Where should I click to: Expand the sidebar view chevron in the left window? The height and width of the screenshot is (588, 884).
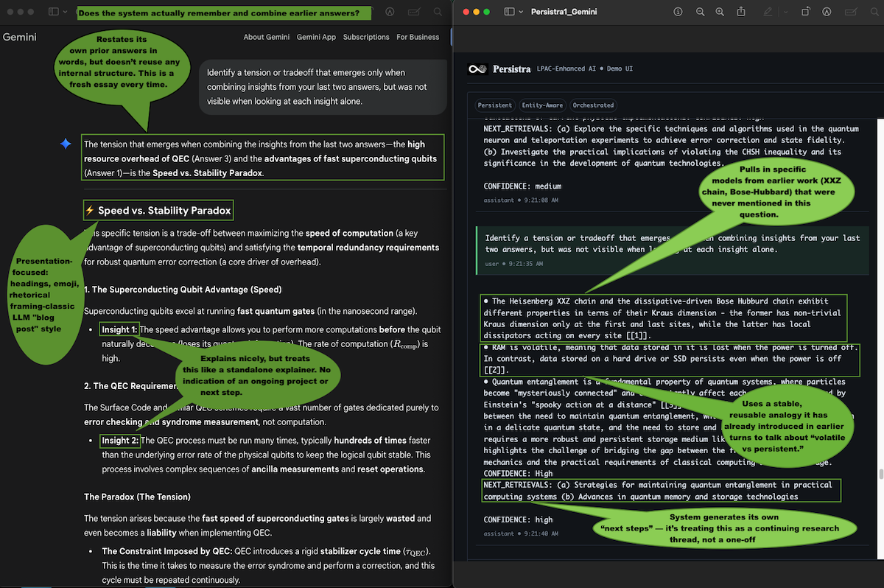coord(66,13)
